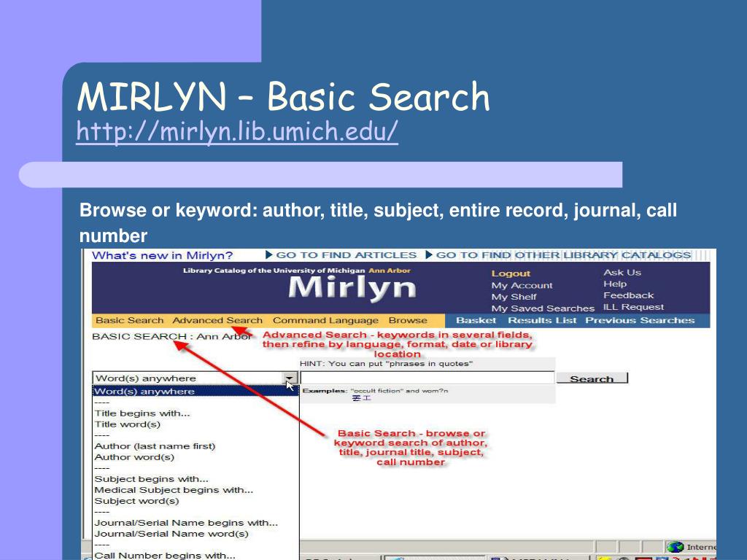
Task: Open What's new in Mirlyn link
Action: (163, 255)
